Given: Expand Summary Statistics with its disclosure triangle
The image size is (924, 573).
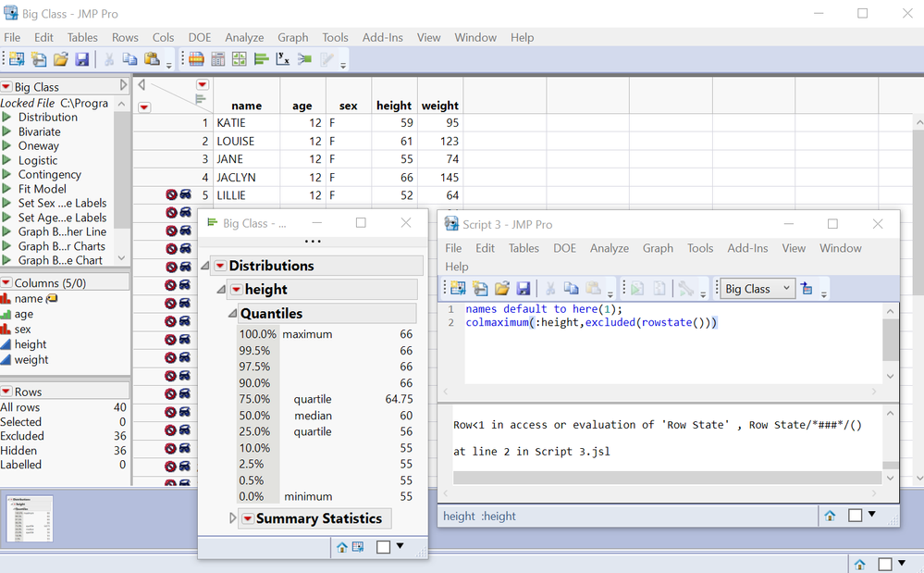Looking at the screenshot, I should click(x=232, y=518).
